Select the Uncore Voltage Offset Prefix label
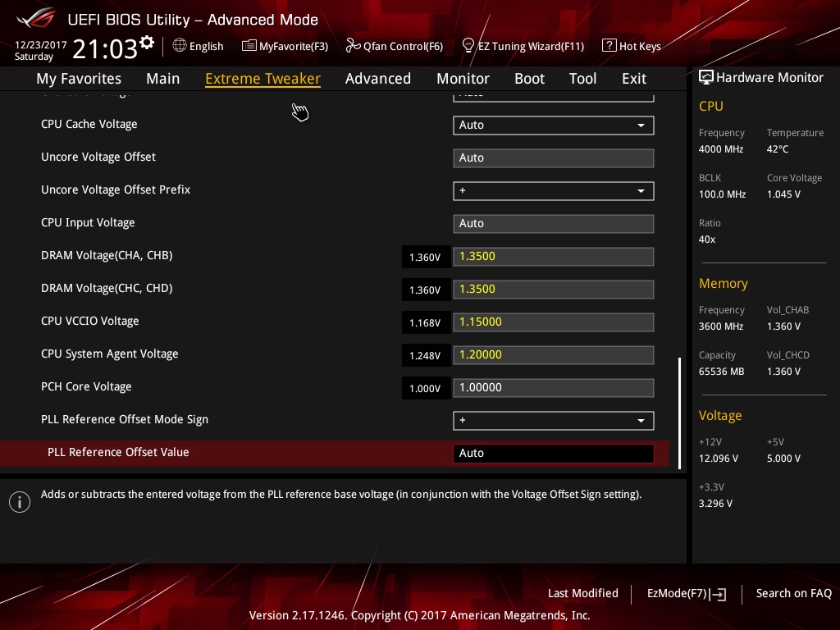This screenshot has height=630, width=840. [x=116, y=189]
